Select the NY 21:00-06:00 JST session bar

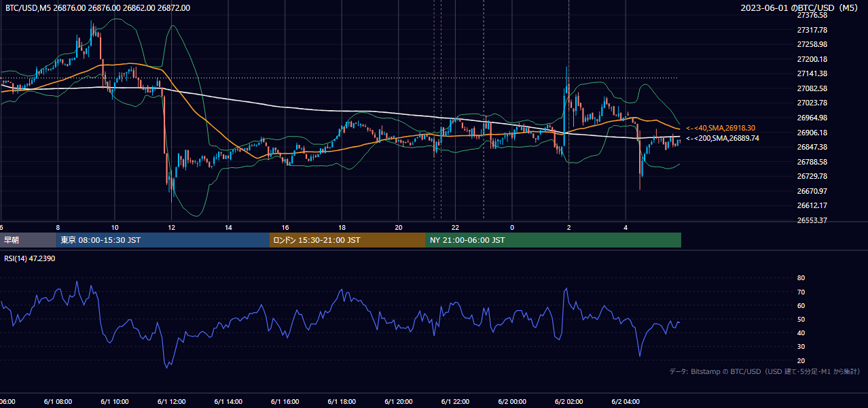[554, 240]
